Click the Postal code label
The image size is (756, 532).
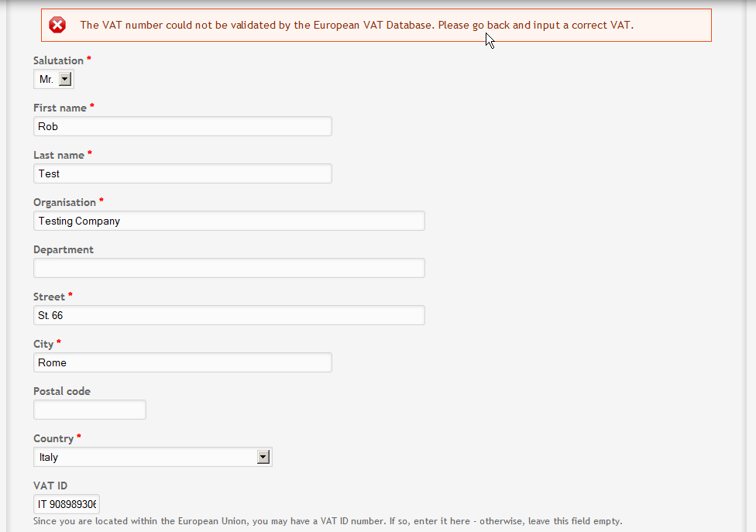point(62,391)
